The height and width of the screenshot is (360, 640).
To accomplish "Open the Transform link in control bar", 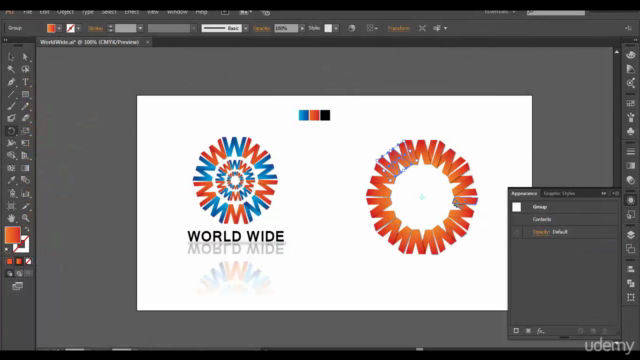I will click(398, 28).
